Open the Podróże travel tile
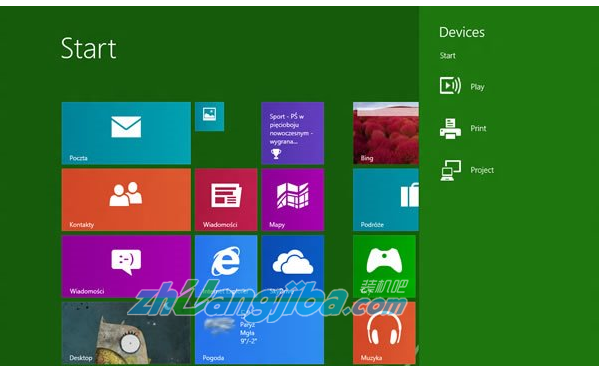The image size is (605, 366). [x=386, y=200]
